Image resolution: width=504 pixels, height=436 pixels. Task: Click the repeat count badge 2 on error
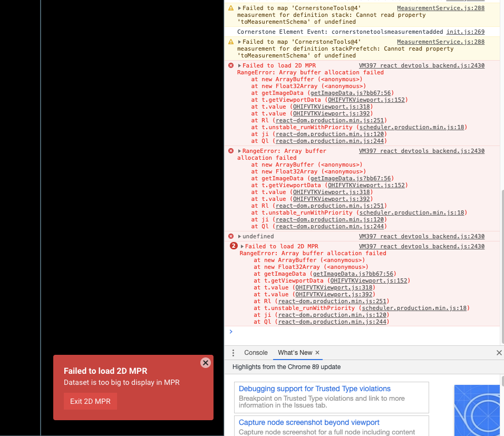(234, 246)
